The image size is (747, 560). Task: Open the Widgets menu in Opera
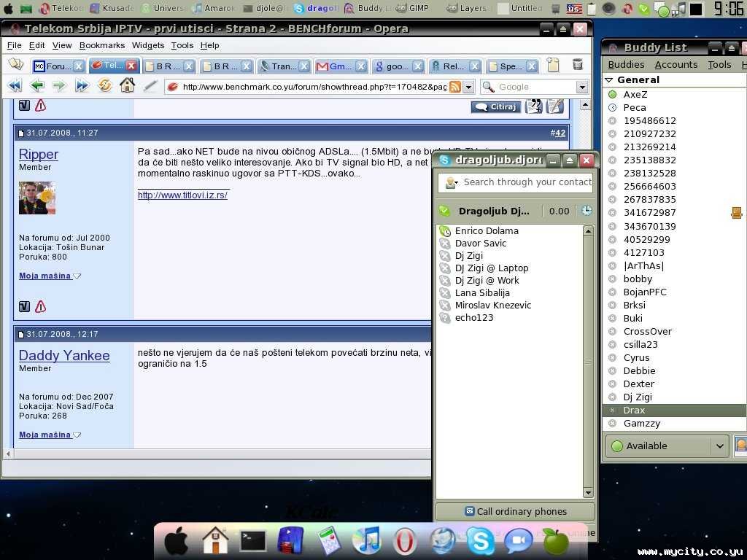point(147,45)
